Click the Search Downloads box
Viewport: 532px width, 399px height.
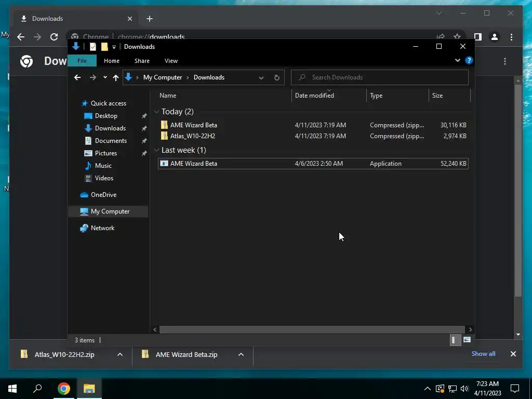point(380,77)
